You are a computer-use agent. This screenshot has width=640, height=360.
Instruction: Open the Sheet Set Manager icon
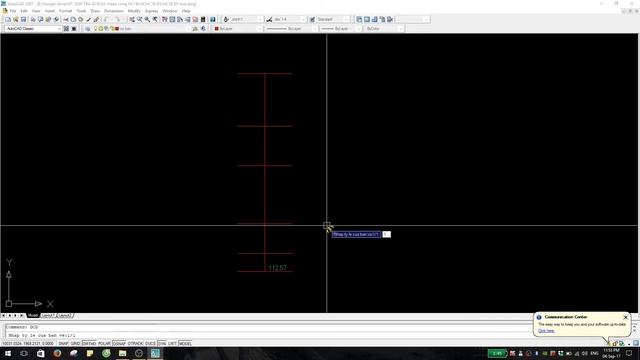coord(187,19)
